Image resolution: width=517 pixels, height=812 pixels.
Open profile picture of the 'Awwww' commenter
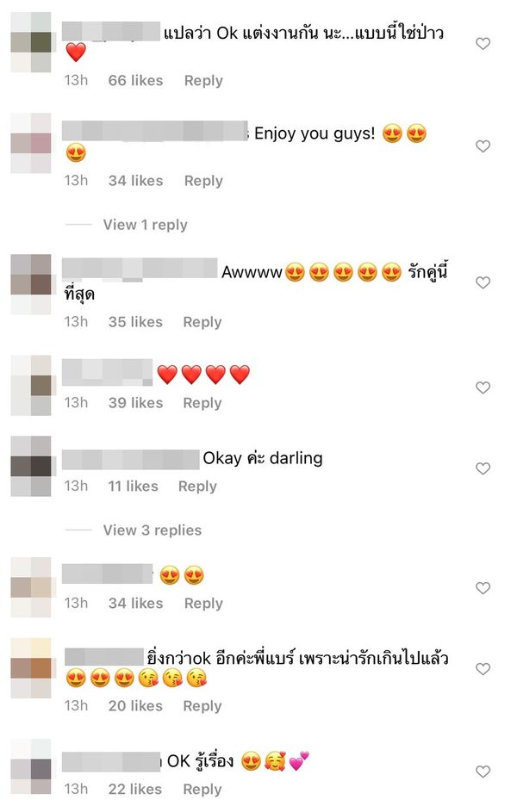click(31, 284)
